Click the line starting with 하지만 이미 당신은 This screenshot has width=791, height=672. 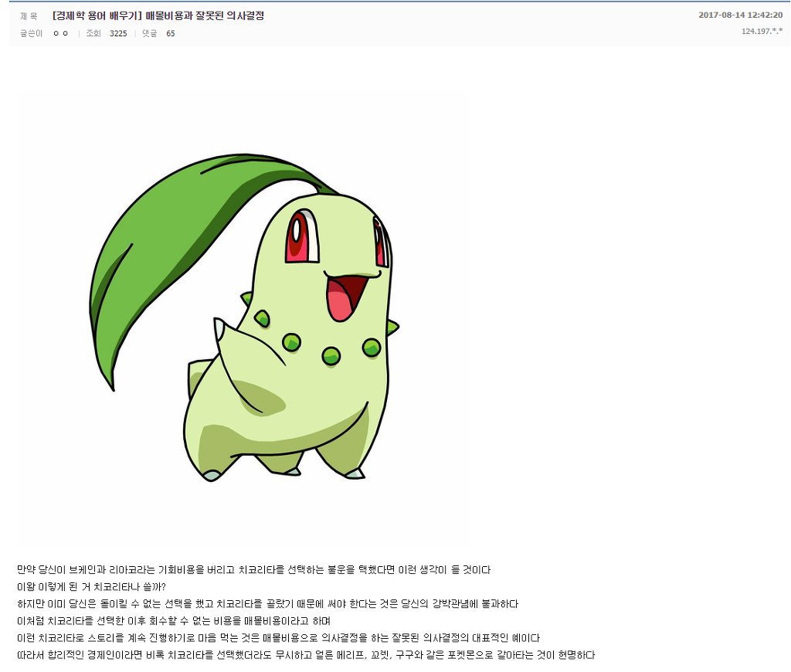pos(267,604)
